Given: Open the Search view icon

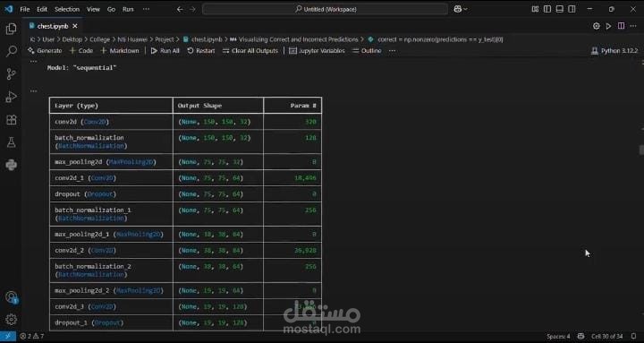Looking at the screenshot, I should [11, 51].
